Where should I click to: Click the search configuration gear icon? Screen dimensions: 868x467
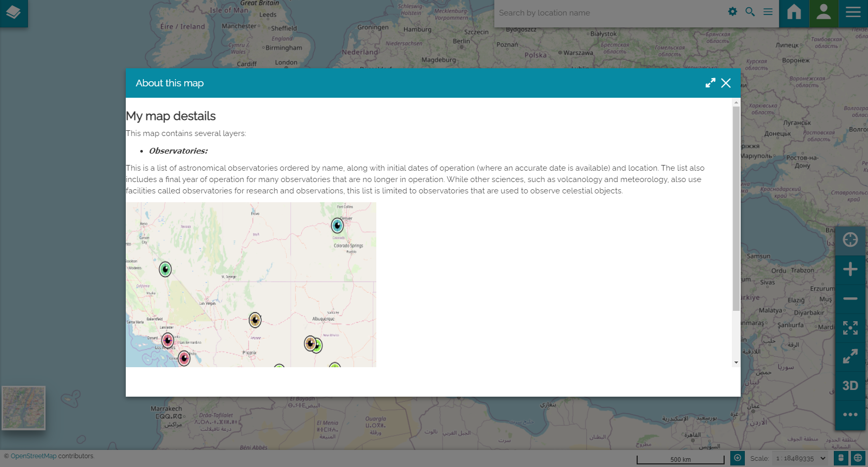[732, 12]
